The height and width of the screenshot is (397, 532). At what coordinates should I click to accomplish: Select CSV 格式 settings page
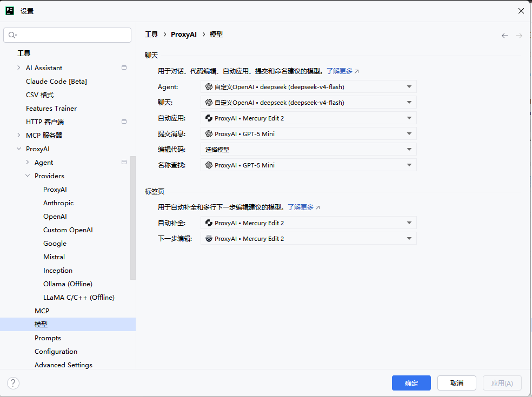pos(39,95)
